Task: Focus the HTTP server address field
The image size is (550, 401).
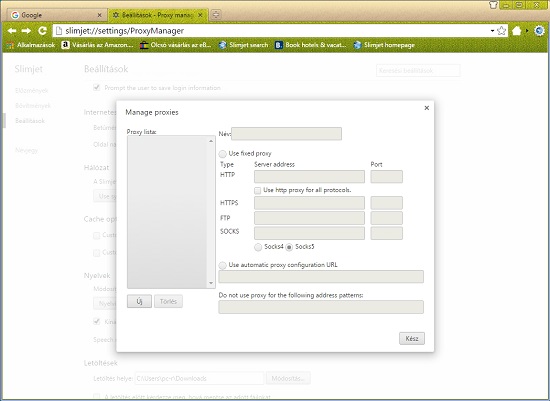Action: coord(309,176)
